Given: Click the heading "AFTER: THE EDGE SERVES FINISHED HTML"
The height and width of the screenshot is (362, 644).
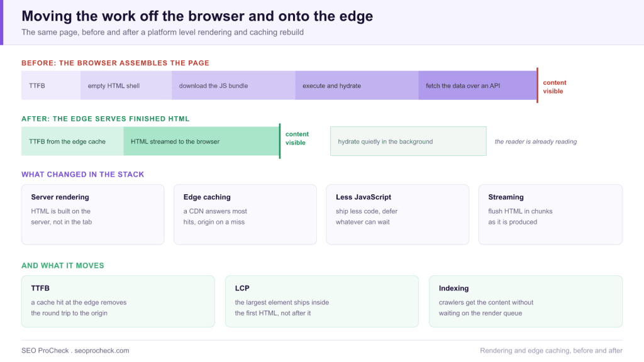Looking at the screenshot, I should [106, 119].
